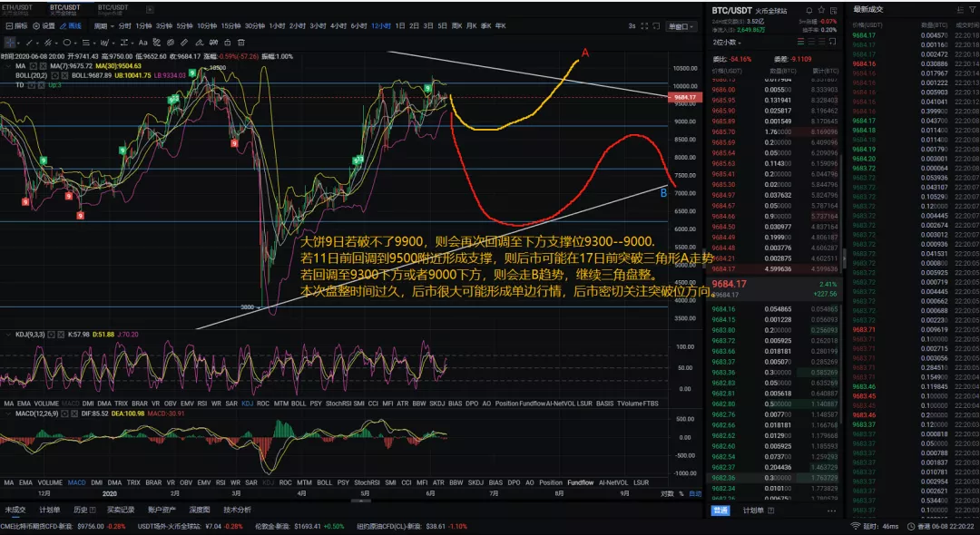Select the horizontal lines drawing tool
This screenshot has width=980, height=535.
tap(85, 43)
